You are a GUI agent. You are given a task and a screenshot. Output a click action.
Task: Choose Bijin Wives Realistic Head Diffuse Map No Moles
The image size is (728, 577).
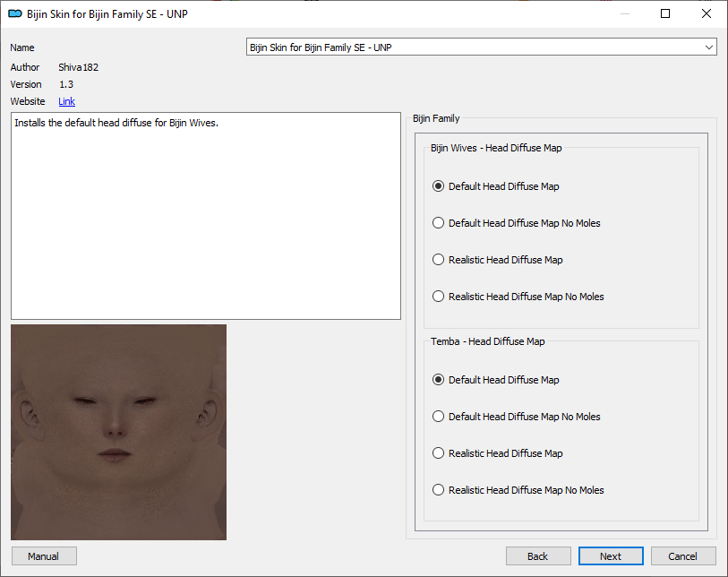point(518,297)
